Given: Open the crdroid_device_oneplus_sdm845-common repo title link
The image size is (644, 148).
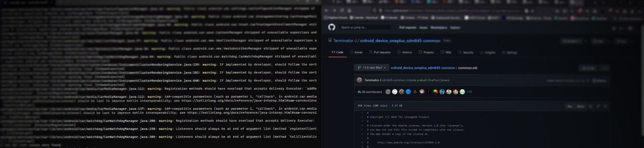Looking at the screenshot, I should (x=400, y=41).
